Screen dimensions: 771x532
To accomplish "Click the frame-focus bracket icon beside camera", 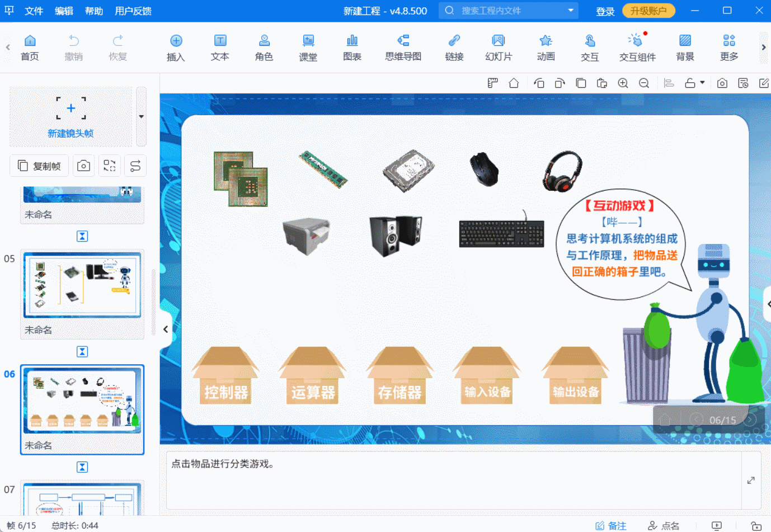I will click(110, 166).
